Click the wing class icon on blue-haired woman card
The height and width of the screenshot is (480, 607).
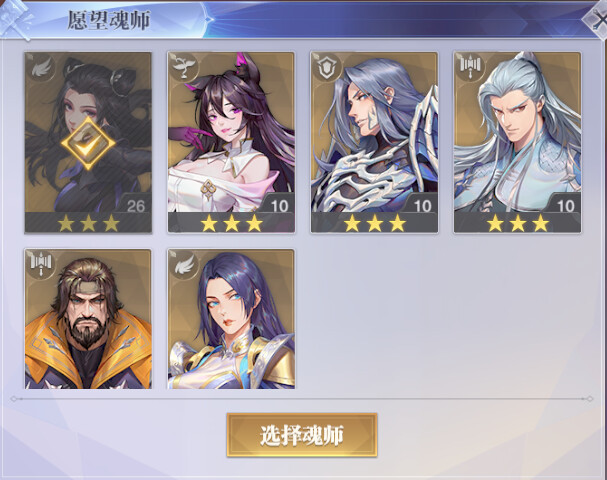click(184, 264)
